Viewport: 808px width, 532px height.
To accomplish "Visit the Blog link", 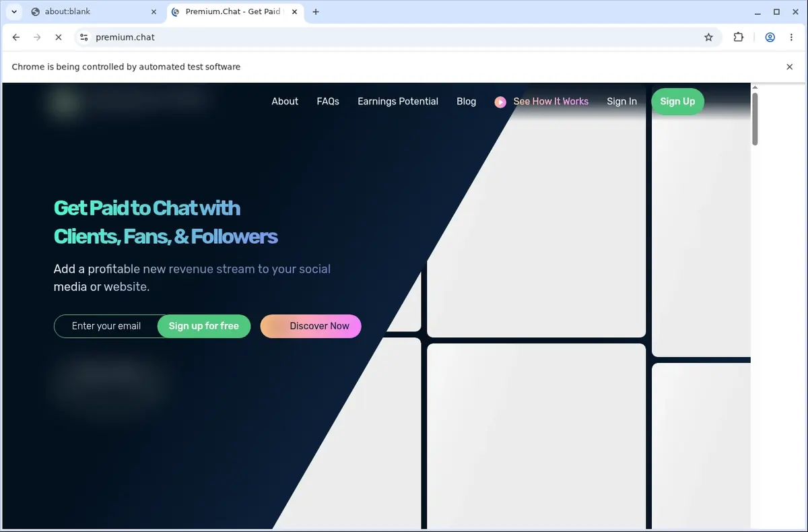I will coord(466,101).
